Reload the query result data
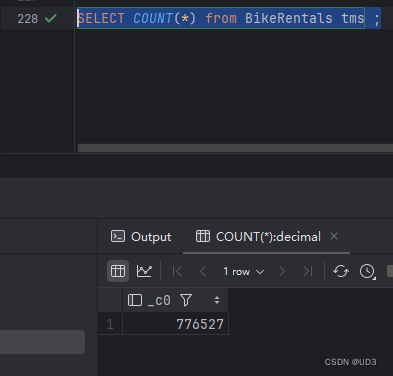Screen dimensions: 393x376 341,271
